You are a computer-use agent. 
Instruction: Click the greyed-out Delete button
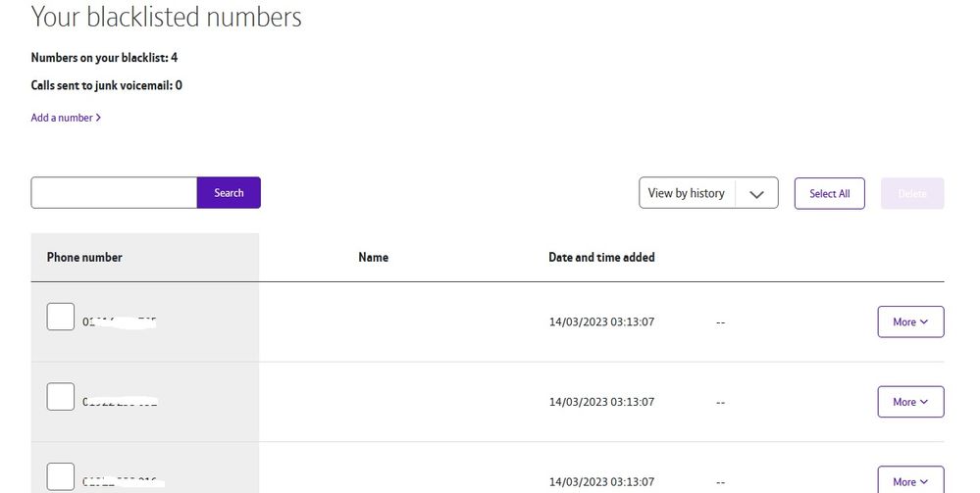[x=912, y=193]
